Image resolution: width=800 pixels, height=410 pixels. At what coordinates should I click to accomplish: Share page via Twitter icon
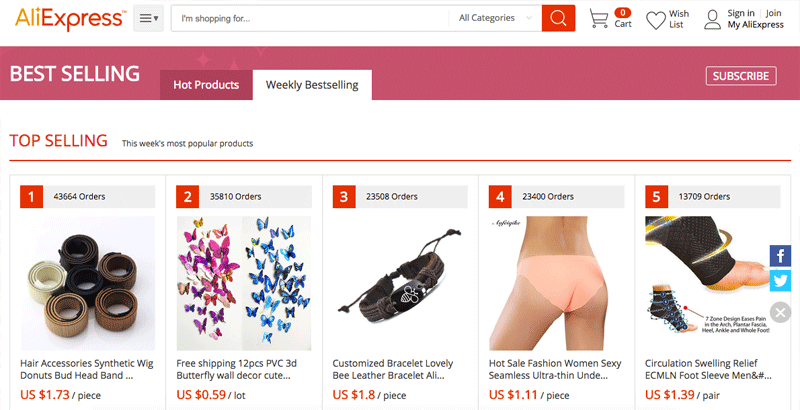(780, 280)
